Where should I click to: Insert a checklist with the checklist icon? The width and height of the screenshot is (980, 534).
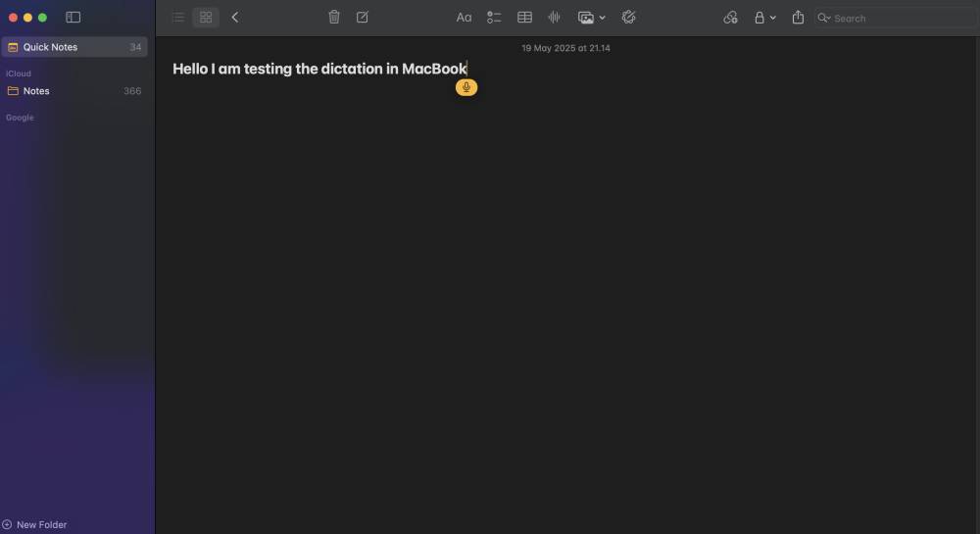(x=494, y=18)
